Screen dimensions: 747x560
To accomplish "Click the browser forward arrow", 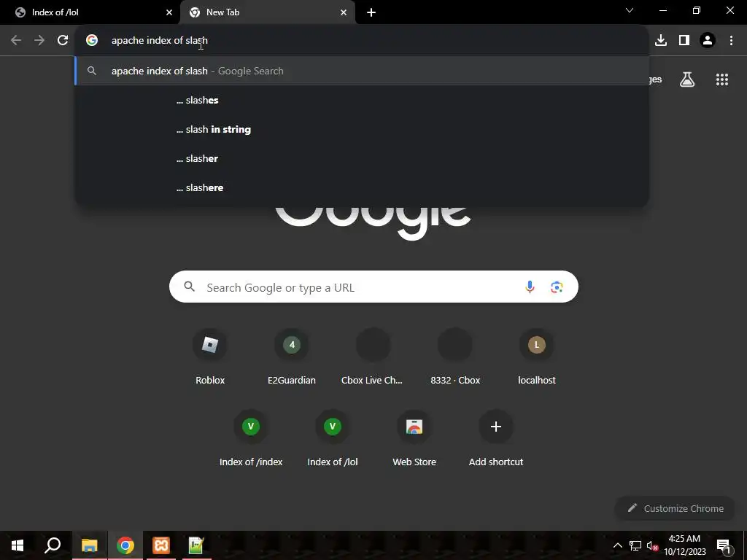I will [x=39, y=41].
